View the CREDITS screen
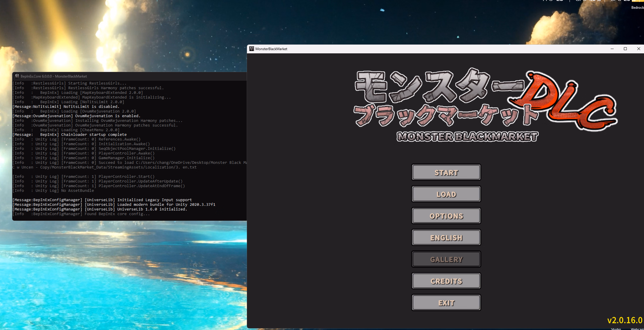 pyautogui.click(x=446, y=281)
